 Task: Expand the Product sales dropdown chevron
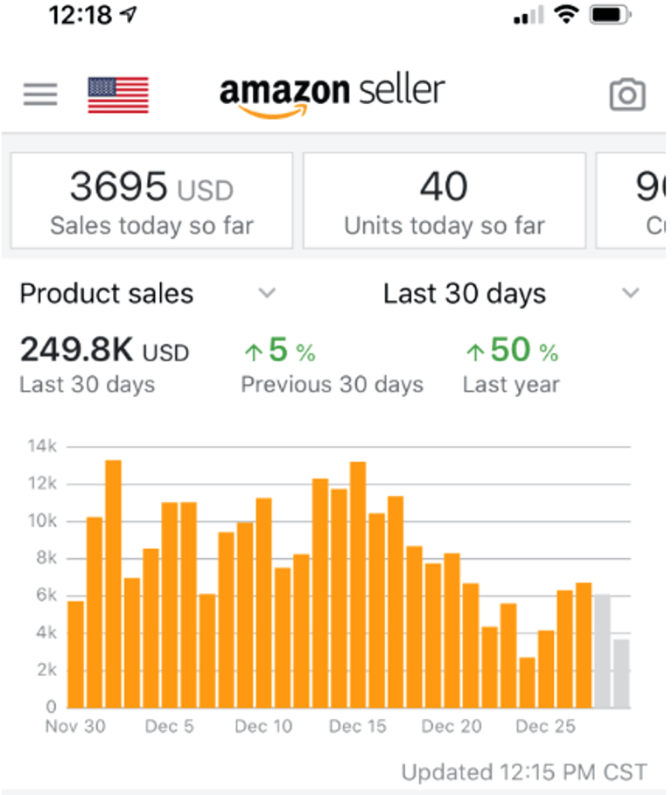tap(268, 294)
